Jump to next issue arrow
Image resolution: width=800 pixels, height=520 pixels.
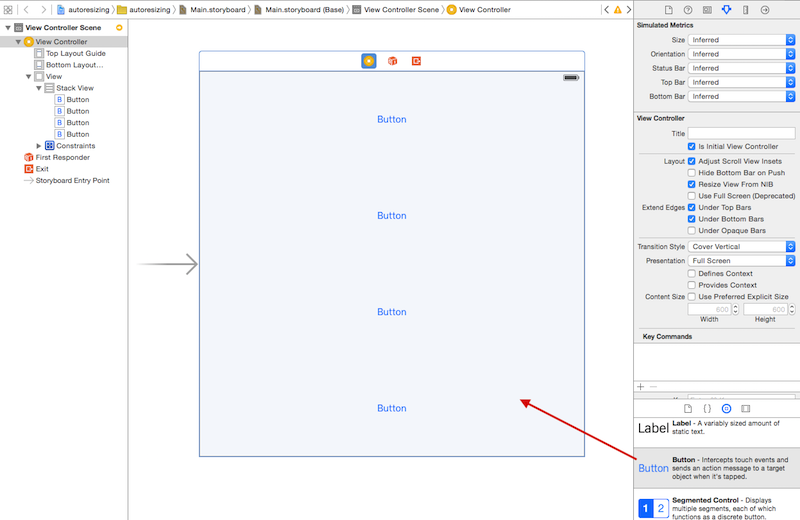click(629, 10)
